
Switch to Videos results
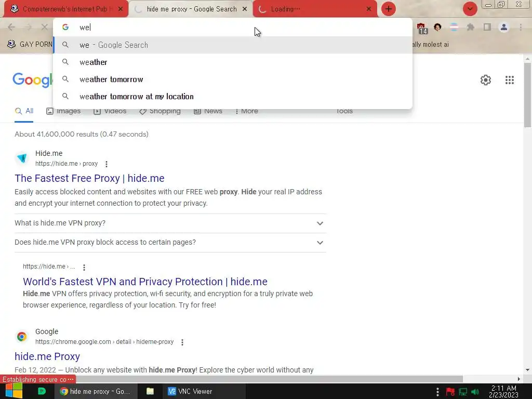coord(110,111)
